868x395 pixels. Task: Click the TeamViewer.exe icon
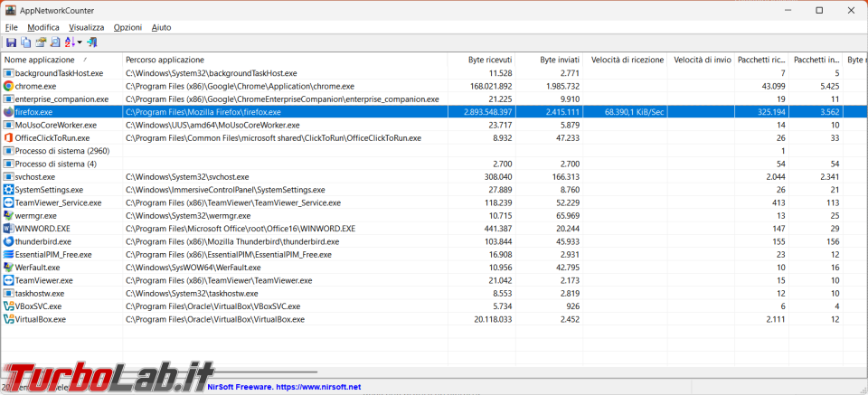tap(8, 280)
